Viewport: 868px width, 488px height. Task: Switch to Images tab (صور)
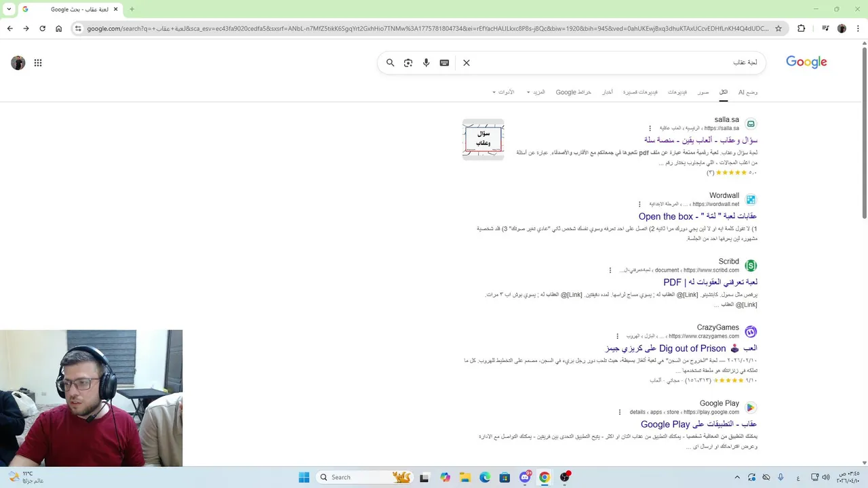703,91
